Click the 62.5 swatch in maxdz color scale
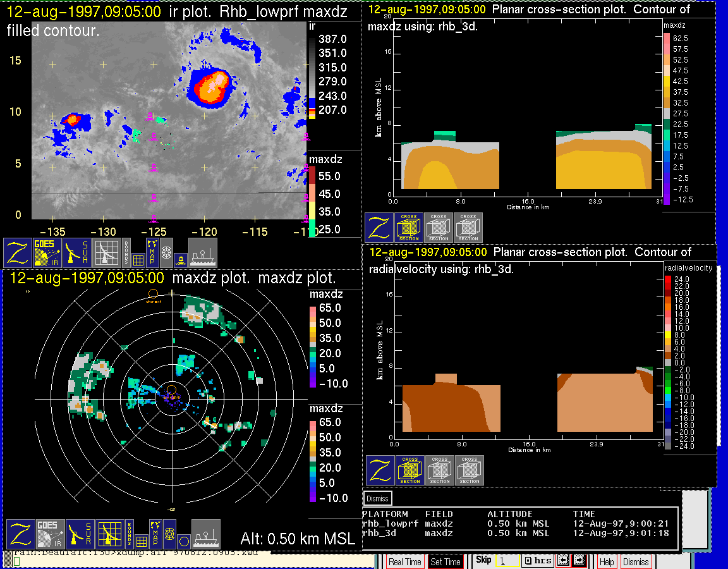The width and height of the screenshot is (728, 569). point(666,39)
